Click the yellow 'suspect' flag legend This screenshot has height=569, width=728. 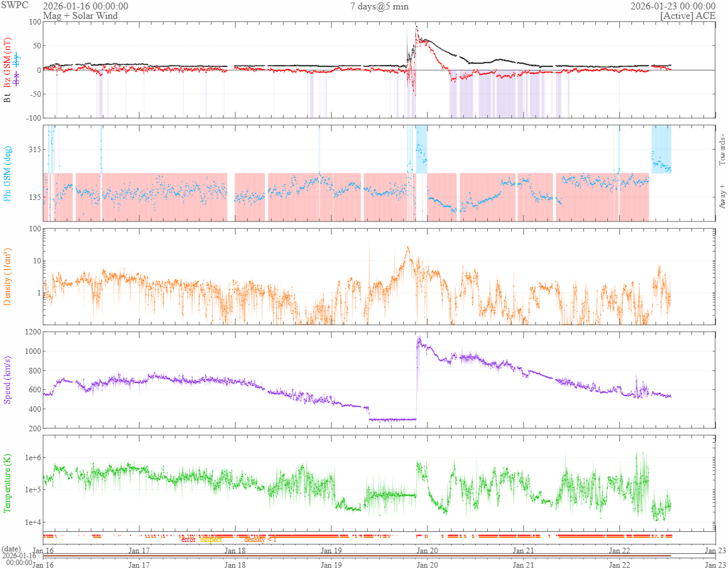point(211,539)
